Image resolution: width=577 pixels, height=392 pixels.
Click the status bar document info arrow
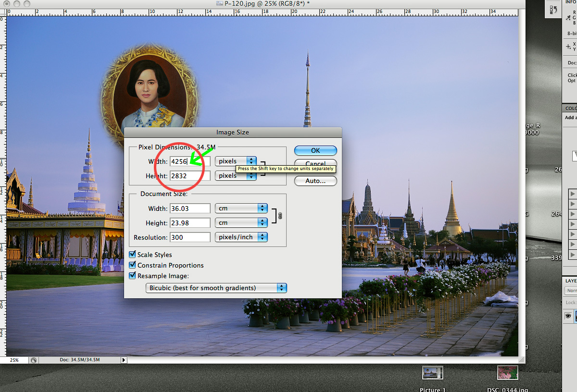[x=124, y=360]
